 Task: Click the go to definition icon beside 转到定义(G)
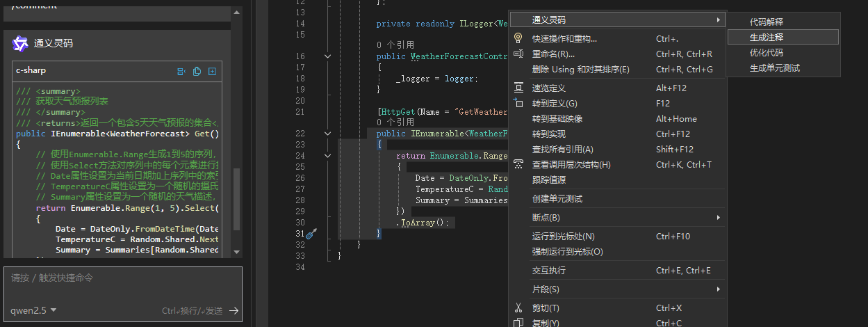(518, 104)
